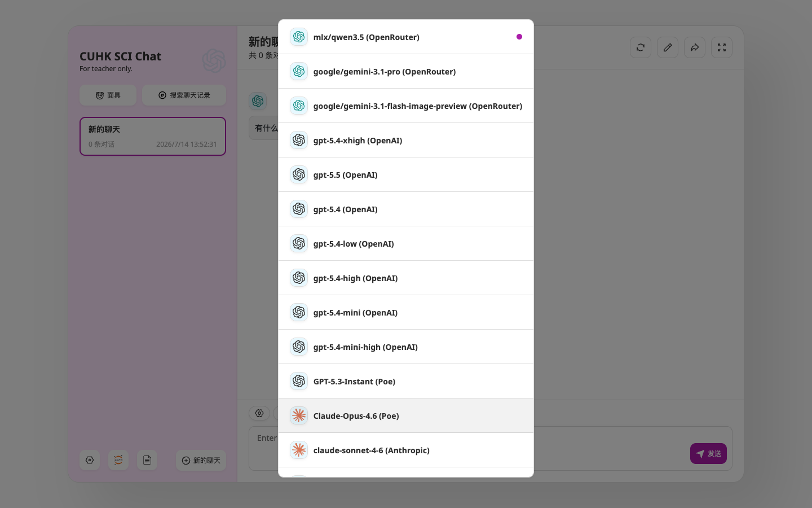This screenshot has height=508, width=812.
Task: Pick gpt-5.4-low (OpenAI) model
Action: click(406, 243)
